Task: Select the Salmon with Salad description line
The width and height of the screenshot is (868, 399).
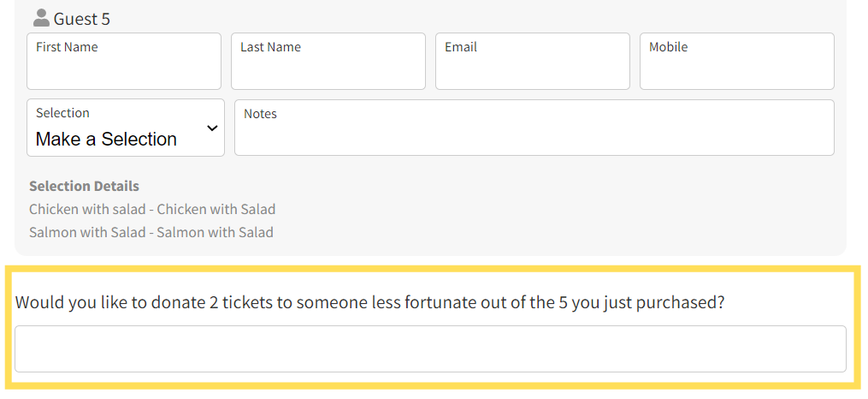Action: 151,232
